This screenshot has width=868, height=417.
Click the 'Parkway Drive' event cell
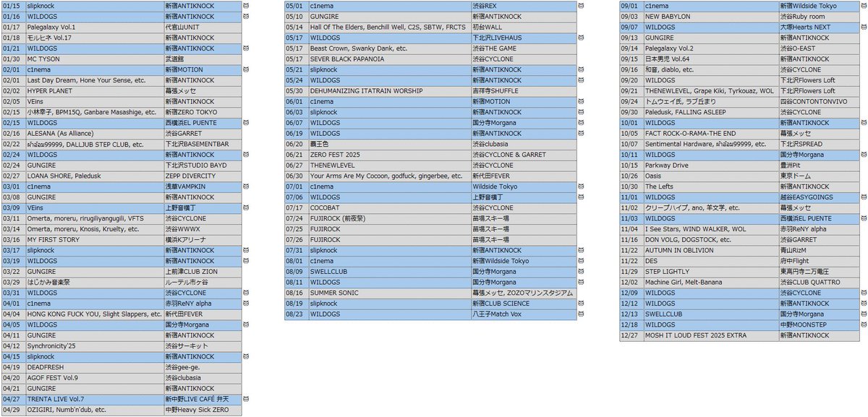point(710,165)
